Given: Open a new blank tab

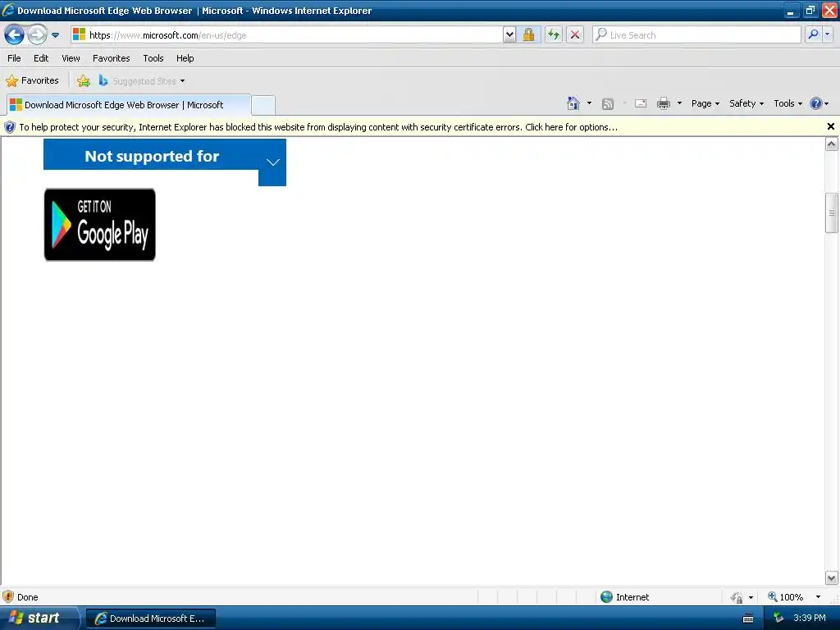Looking at the screenshot, I should coord(263,106).
